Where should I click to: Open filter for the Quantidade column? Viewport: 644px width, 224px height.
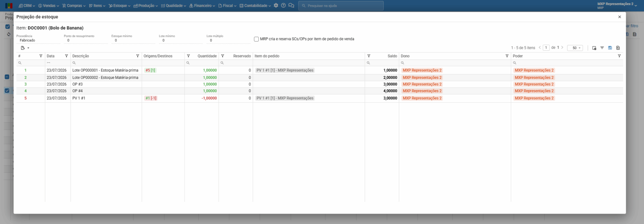(189, 56)
